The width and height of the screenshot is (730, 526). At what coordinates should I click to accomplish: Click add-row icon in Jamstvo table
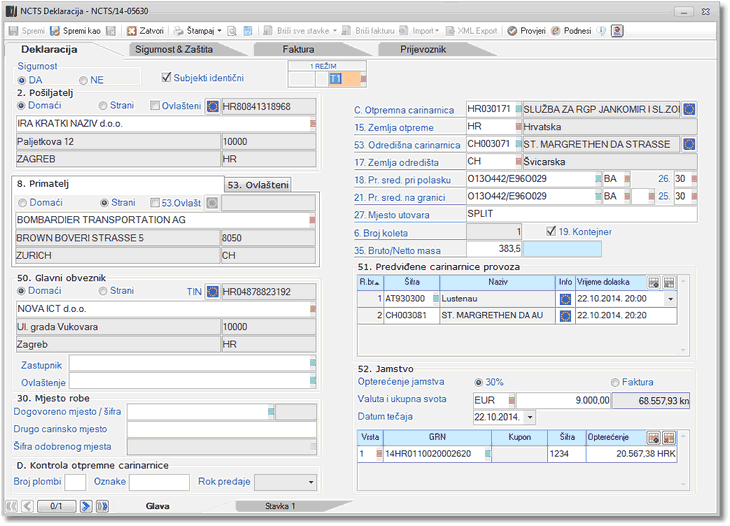(654, 438)
